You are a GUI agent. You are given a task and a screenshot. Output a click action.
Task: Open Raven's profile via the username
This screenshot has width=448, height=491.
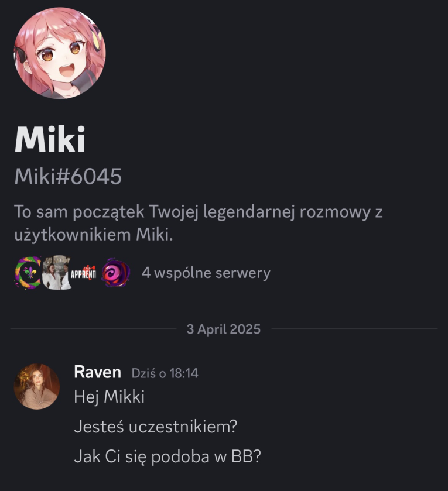pyautogui.click(x=97, y=372)
